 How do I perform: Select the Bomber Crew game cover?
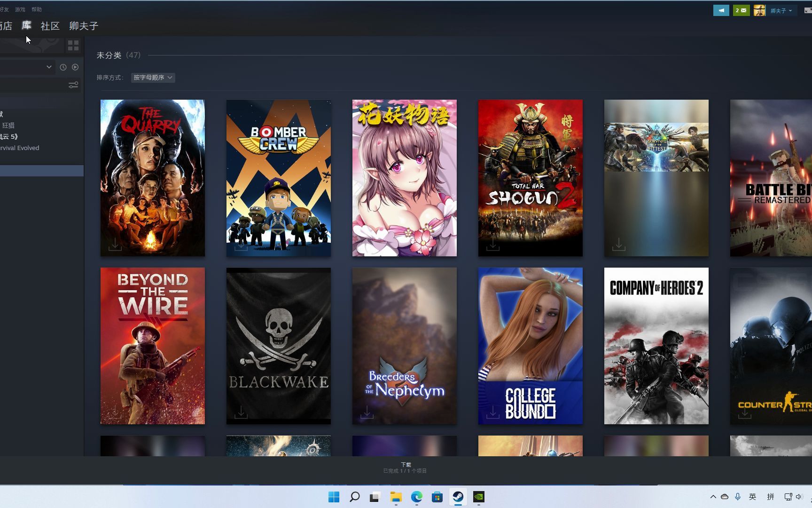pos(279,178)
